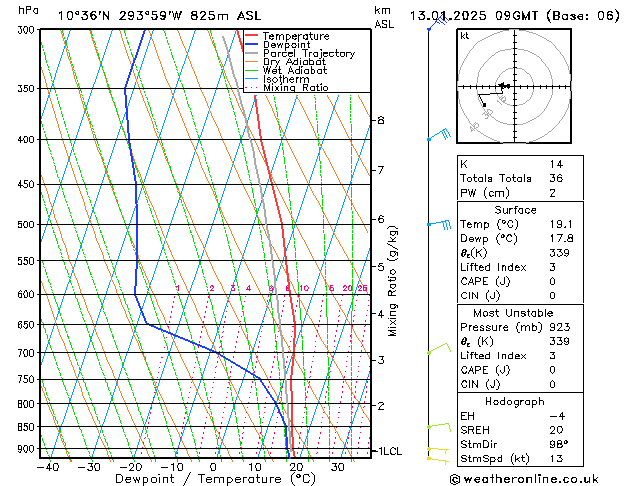The width and height of the screenshot is (629, 486).
Task: Click the Dry Adiabat legend label
Action: click(x=294, y=62)
